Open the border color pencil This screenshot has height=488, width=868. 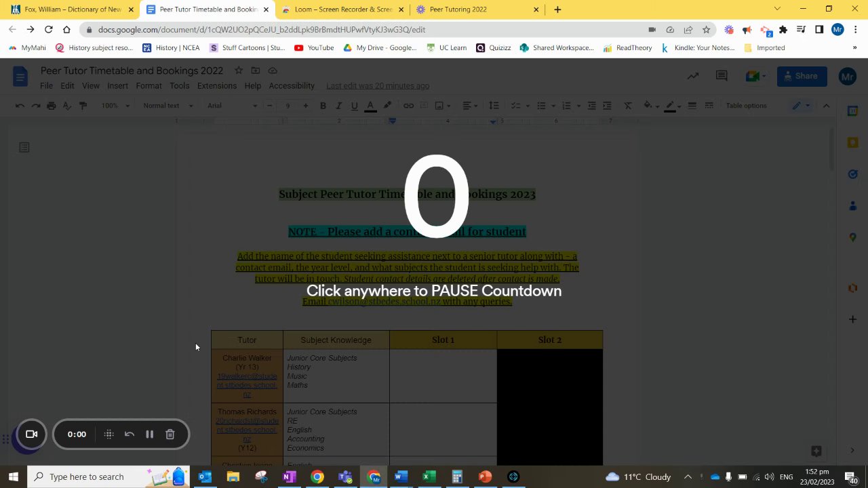tap(670, 106)
